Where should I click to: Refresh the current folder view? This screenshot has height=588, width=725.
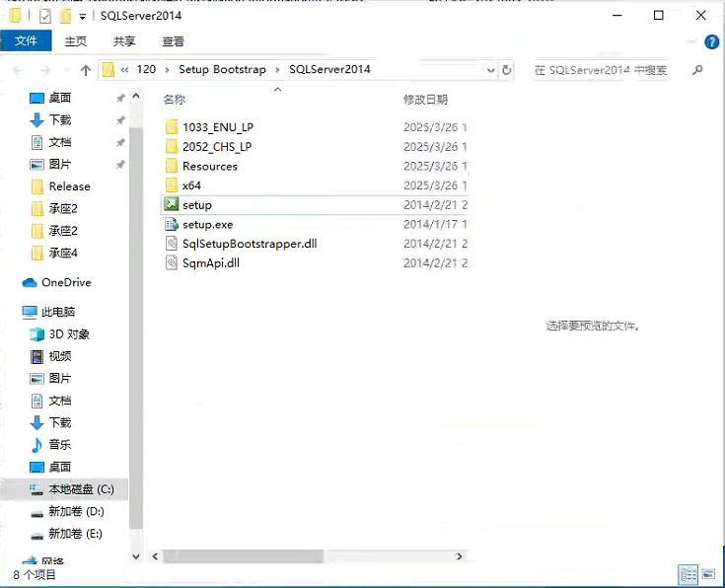click(x=506, y=70)
